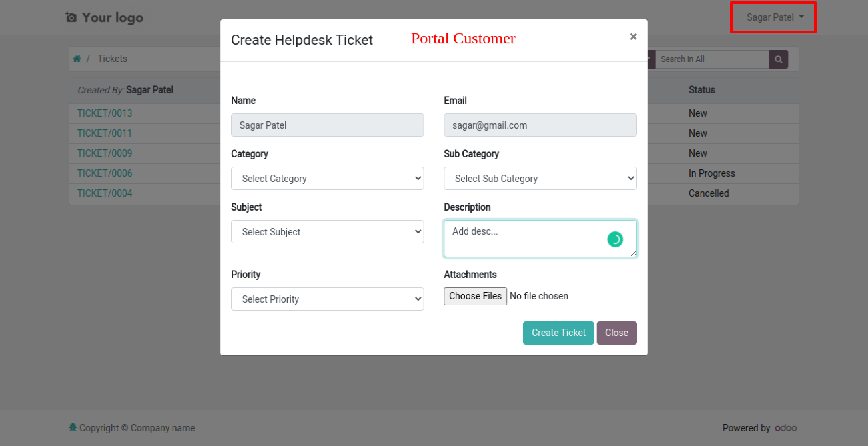Viewport: 868px width, 446px height.
Task: Expand the Select Subject dropdown
Action: tap(328, 232)
